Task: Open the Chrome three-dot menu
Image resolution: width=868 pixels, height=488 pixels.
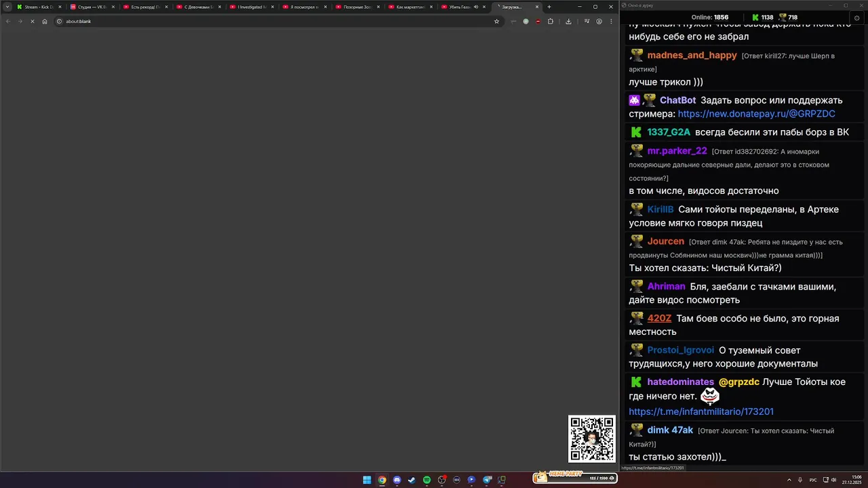Action: [611, 21]
